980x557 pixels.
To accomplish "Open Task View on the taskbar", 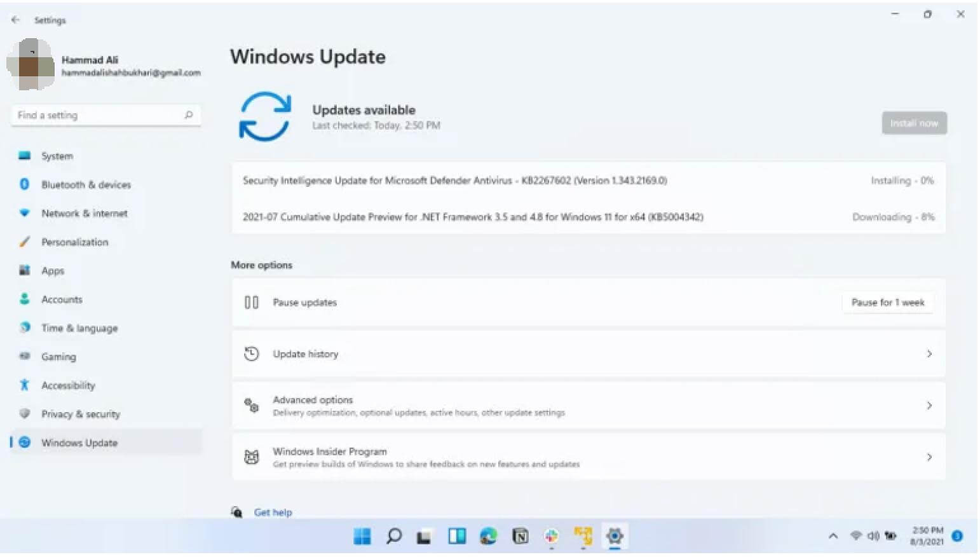I will pos(424,537).
